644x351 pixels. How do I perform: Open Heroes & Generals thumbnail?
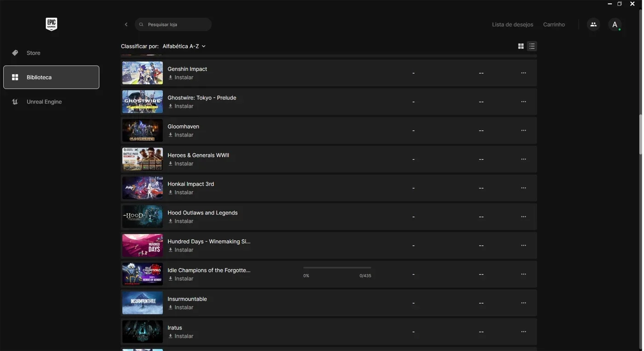143,159
